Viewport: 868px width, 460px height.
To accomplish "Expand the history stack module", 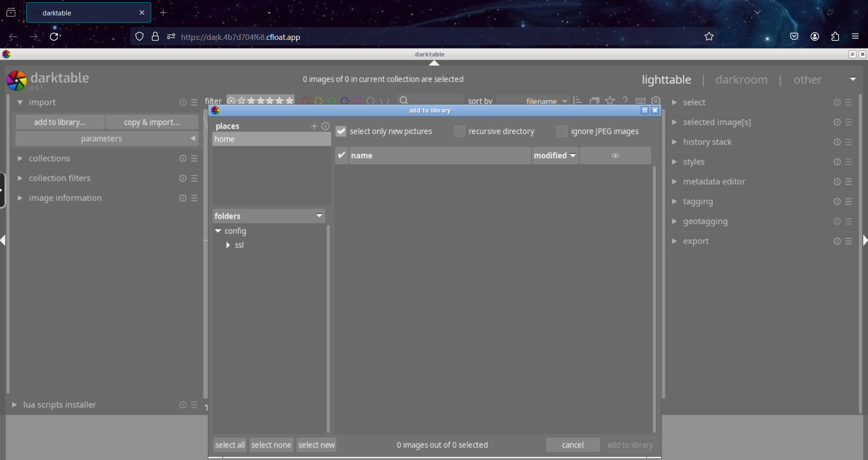I will [674, 142].
